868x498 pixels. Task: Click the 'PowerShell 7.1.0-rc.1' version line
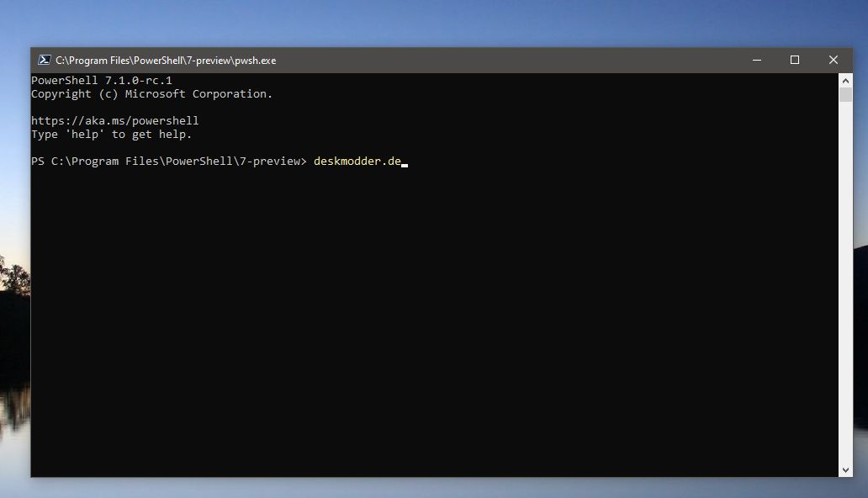tap(101, 80)
